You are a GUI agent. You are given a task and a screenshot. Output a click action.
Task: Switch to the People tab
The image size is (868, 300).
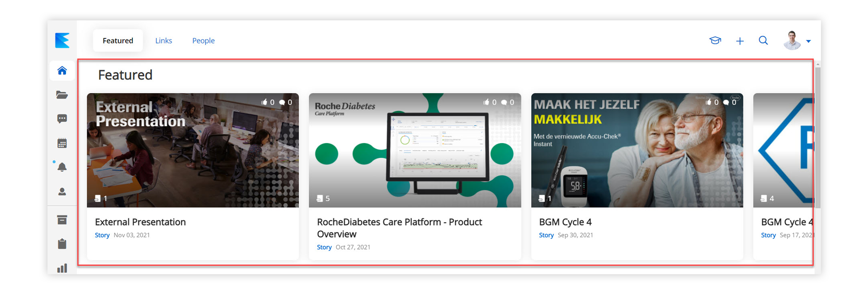click(x=203, y=41)
